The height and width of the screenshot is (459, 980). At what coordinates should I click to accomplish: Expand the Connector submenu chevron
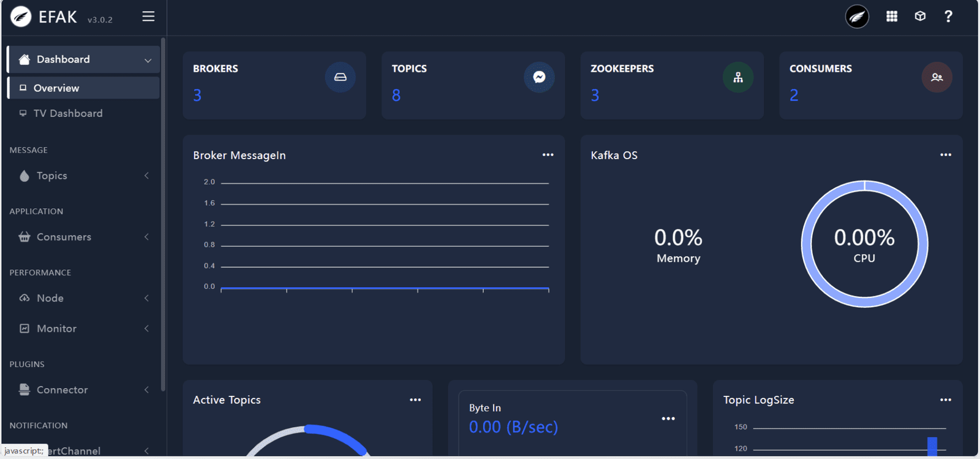(x=146, y=390)
